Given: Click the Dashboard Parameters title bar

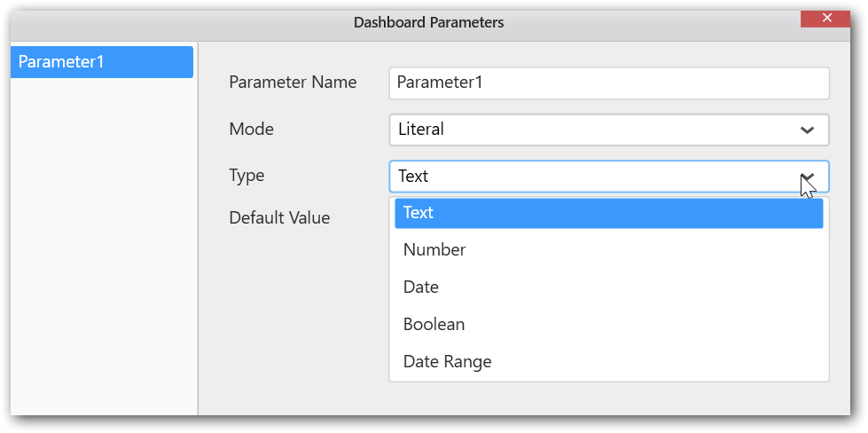Looking at the screenshot, I should click(428, 22).
